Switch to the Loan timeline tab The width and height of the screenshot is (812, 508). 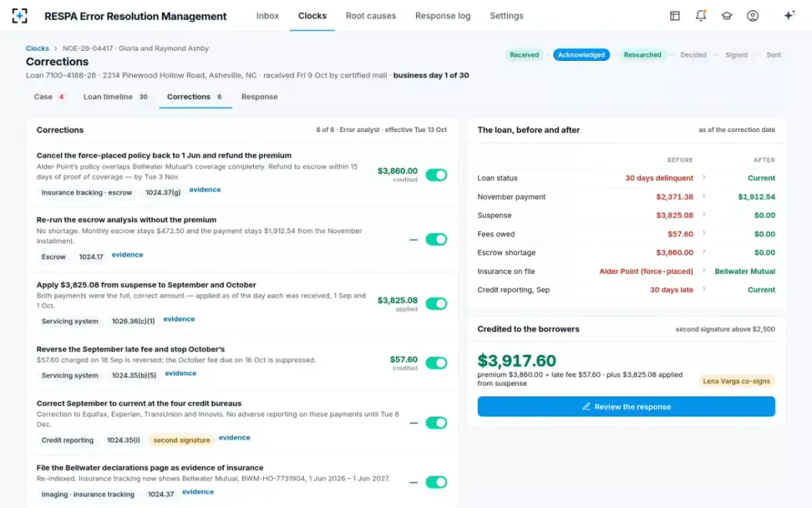coord(116,97)
